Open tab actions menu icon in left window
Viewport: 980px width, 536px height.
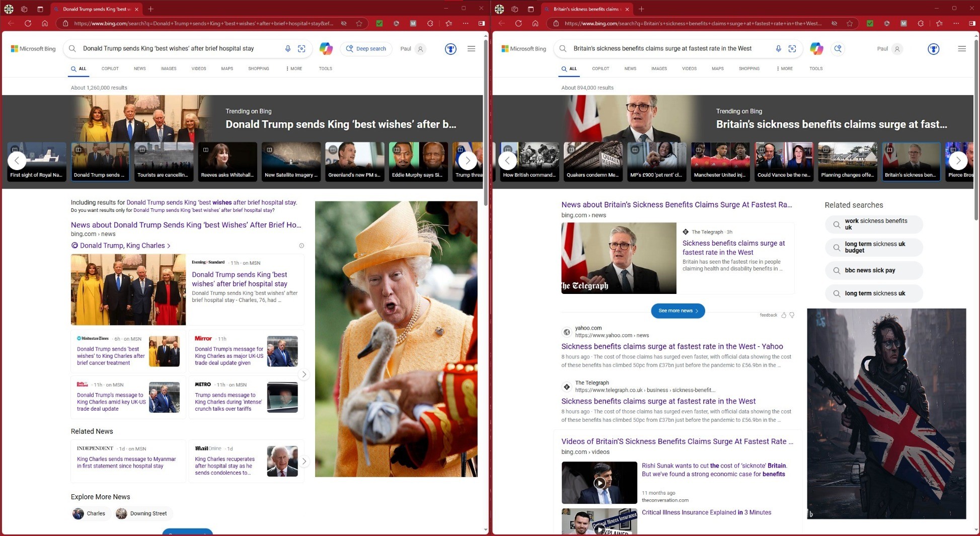pos(40,9)
